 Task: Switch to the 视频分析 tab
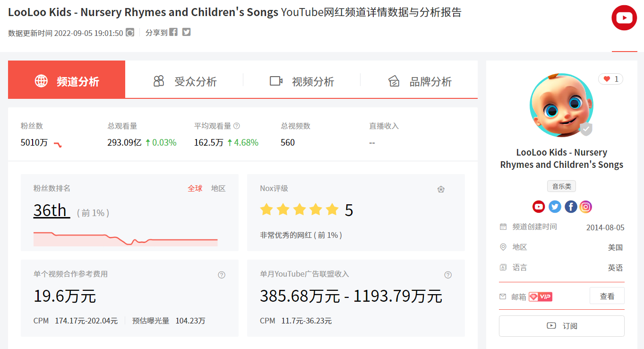(313, 81)
